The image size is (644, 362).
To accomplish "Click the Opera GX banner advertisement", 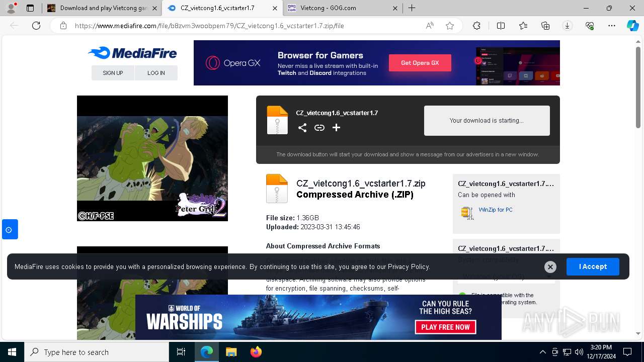I will (377, 63).
